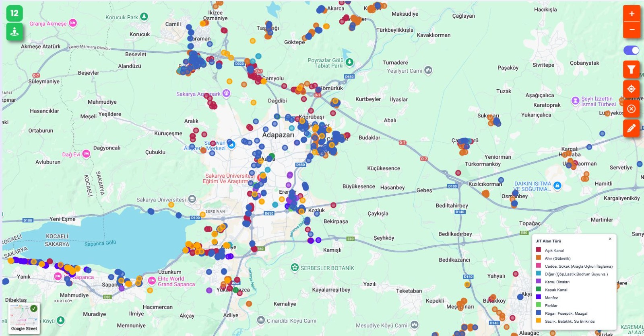Click the Parklar legend entry
The height and width of the screenshot is (336, 644).
[x=551, y=305]
